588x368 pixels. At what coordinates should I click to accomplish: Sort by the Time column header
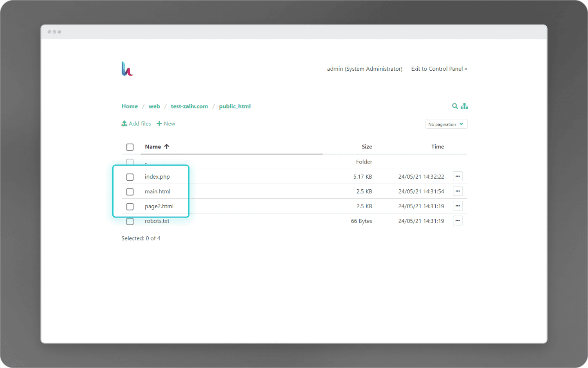[438, 147]
